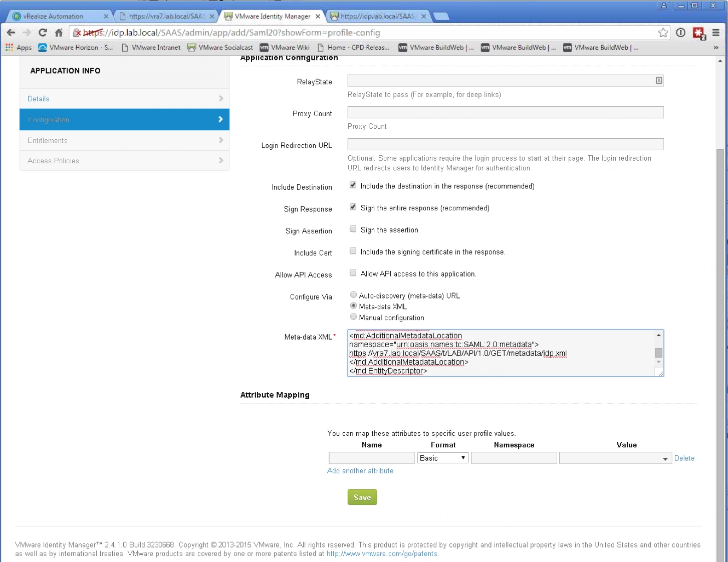Click the icon inside the RelayState field
The width and height of the screenshot is (728, 562).
tap(659, 80)
